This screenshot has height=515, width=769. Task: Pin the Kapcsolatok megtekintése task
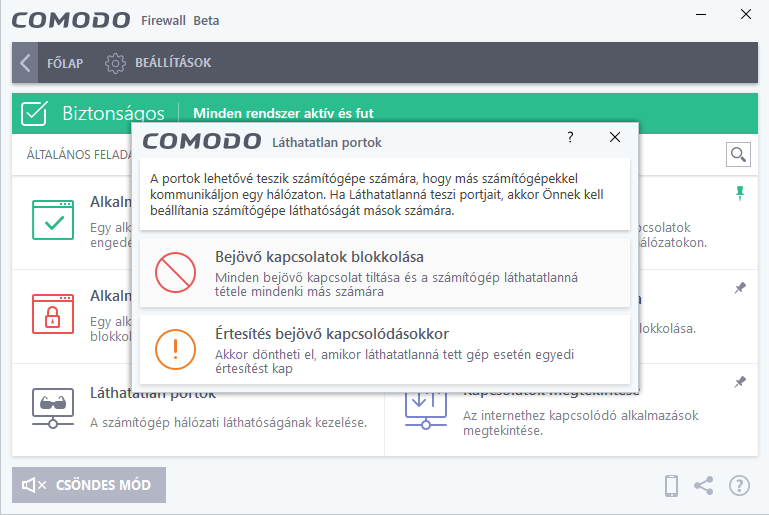[x=740, y=382]
